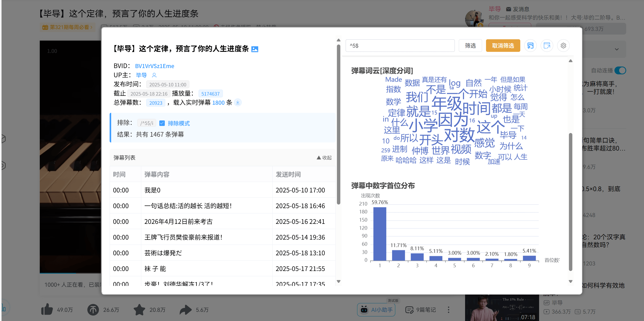
Task: Click the share arrow icon
Action: pos(185,310)
